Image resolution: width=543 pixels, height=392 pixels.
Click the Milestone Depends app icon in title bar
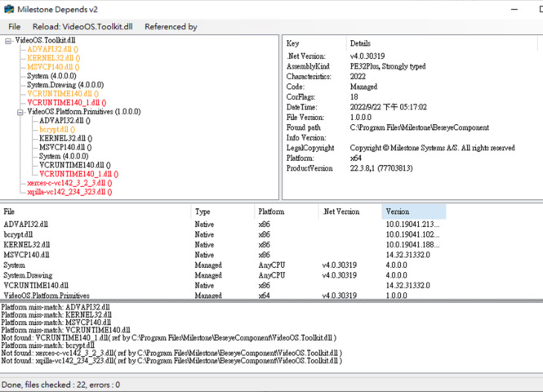click(x=8, y=8)
